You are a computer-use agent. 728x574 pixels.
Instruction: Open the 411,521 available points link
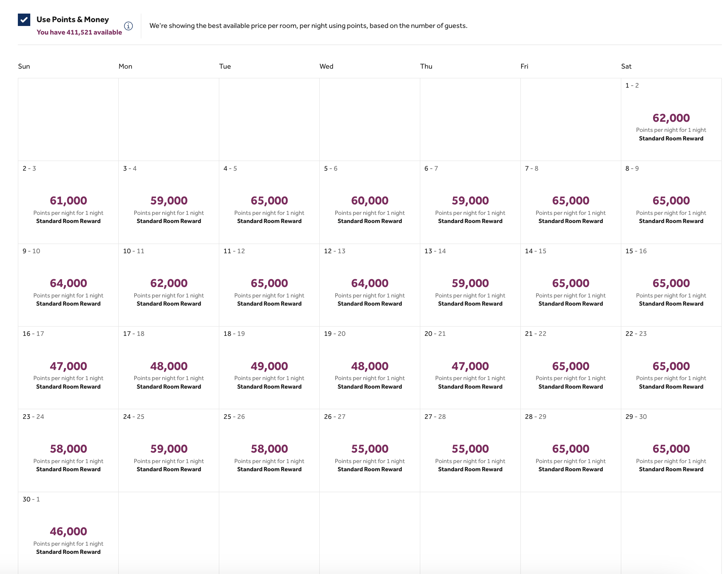tap(79, 33)
